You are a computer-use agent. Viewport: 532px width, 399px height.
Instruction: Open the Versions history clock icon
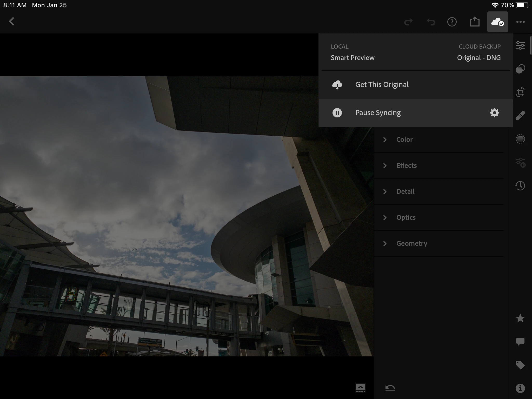point(520,185)
